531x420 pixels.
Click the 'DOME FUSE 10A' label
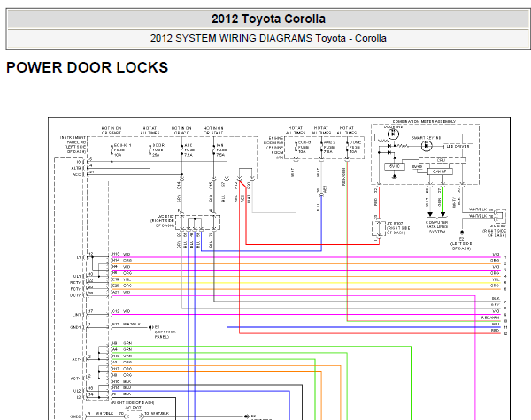click(355, 147)
